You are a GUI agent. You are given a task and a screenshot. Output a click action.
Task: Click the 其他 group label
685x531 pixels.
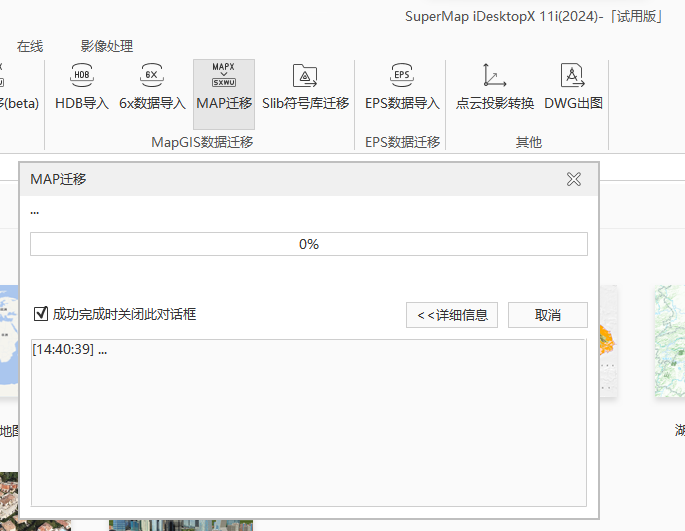[x=529, y=142]
